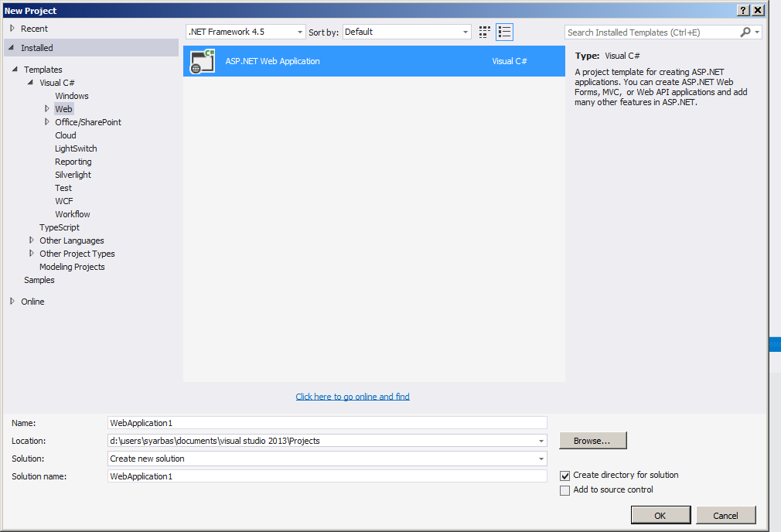Select the Test template category
The height and width of the screenshot is (532, 781).
click(x=63, y=189)
